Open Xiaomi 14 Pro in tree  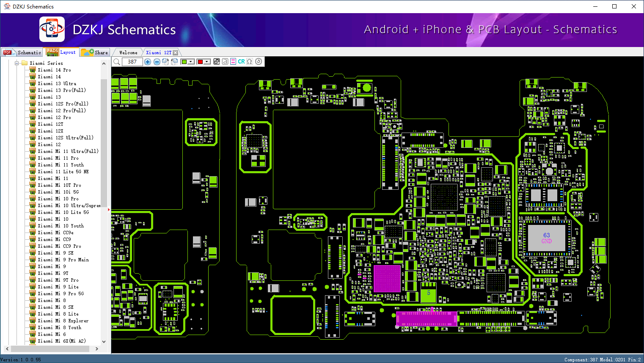pos(54,70)
